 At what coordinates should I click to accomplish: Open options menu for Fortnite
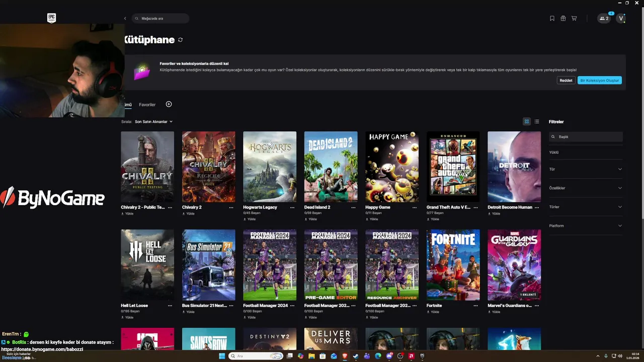click(476, 305)
